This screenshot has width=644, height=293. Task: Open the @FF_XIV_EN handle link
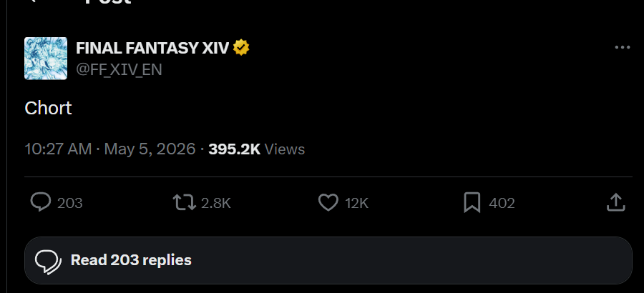[119, 69]
